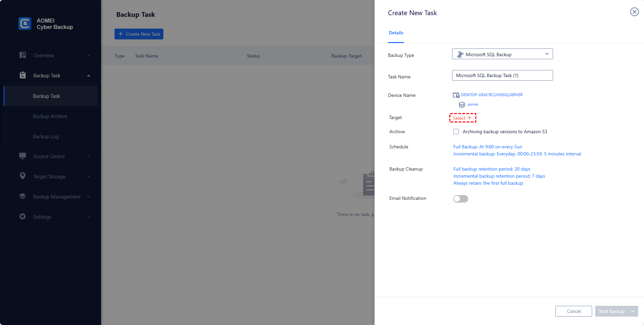Click the Cancel button
This screenshot has height=325, width=644.
coord(573,311)
